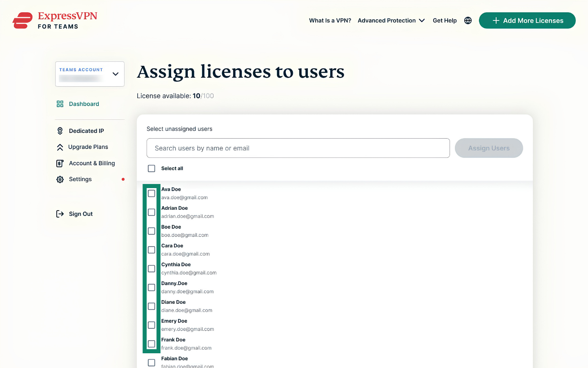Check the Emery Doe checkbox
The width and height of the screenshot is (588, 368).
(x=151, y=325)
